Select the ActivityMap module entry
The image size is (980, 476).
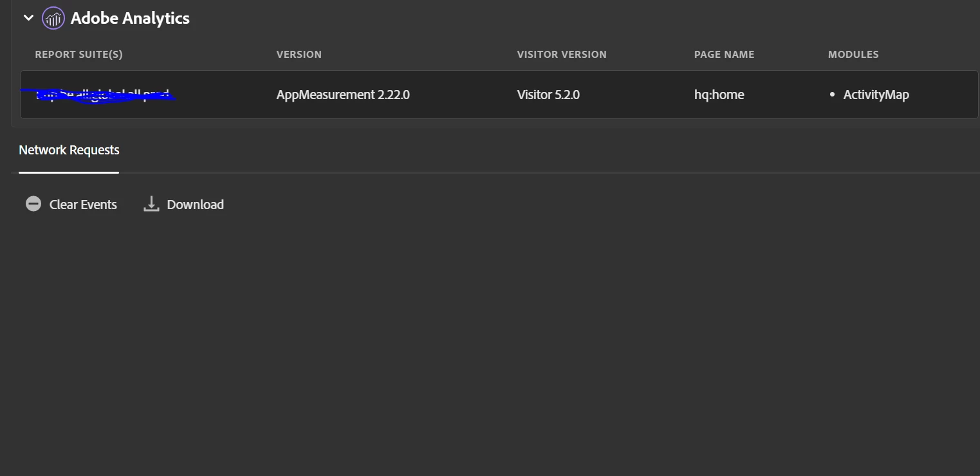[x=876, y=95]
